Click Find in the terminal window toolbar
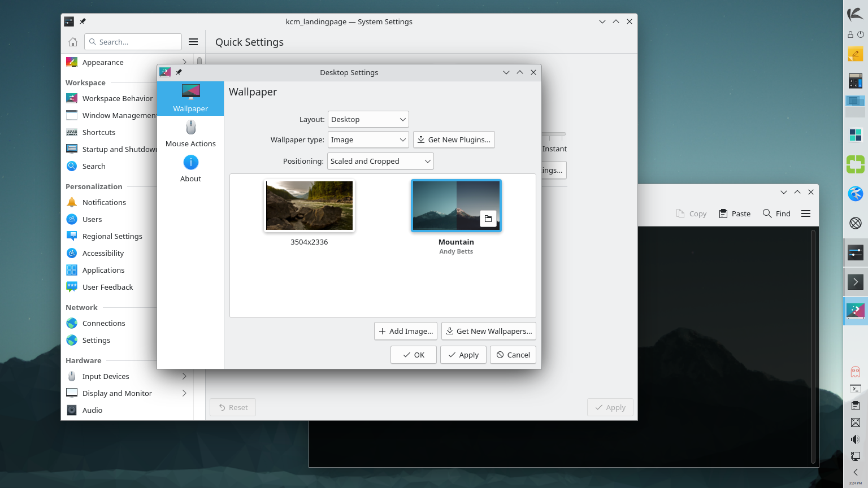The height and width of the screenshot is (488, 868). (777, 213)
